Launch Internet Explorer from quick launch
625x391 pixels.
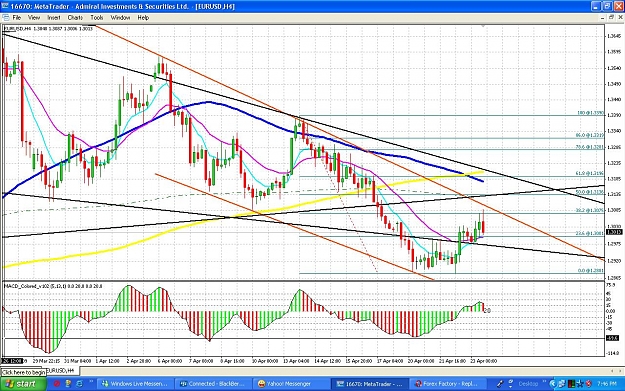[x=79, y=383]
